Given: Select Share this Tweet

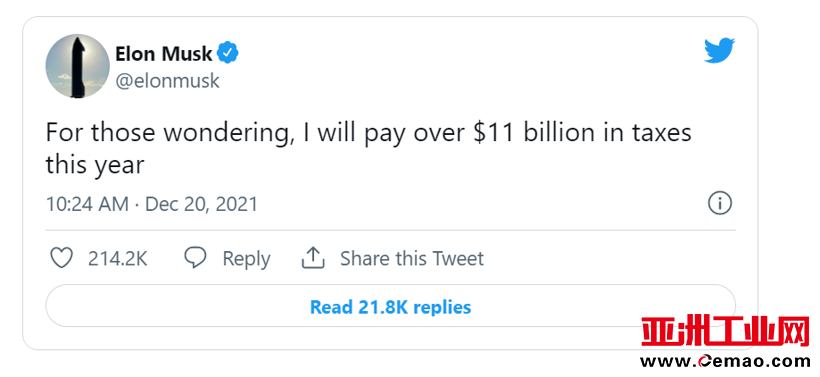Looking at the screenshot, I should (412, 259).
